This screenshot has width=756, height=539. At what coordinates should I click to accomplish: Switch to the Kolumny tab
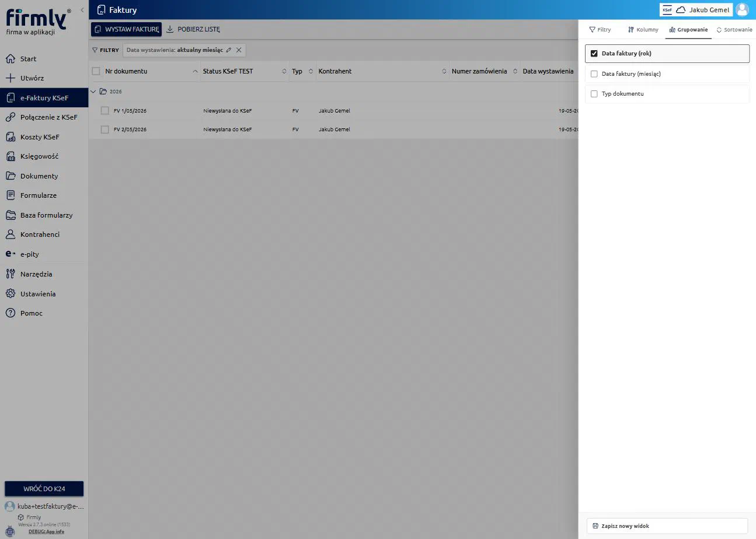click(643, 30)
